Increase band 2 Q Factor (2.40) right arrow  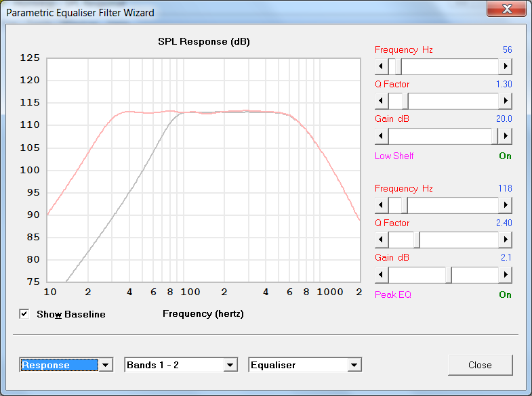point(505,240)
